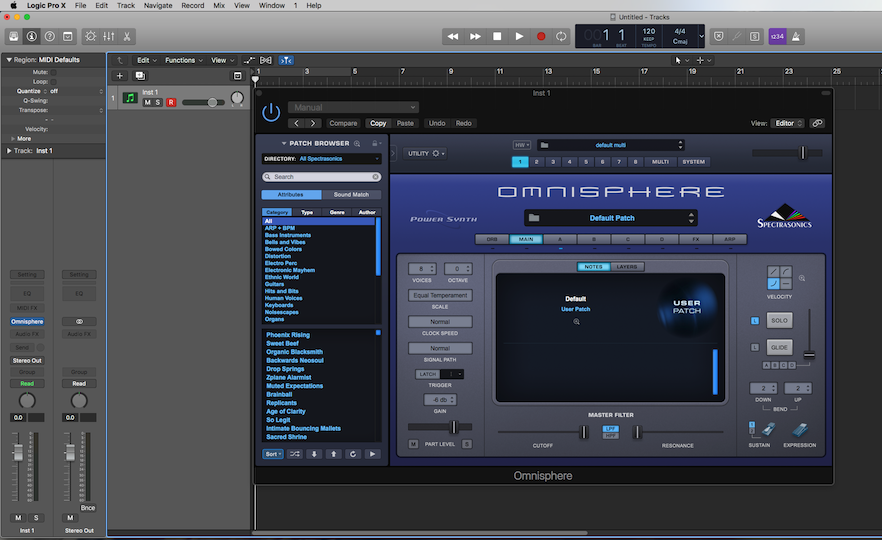
Task: Click the Inst 1 track instrument icon
Action: 130,98
